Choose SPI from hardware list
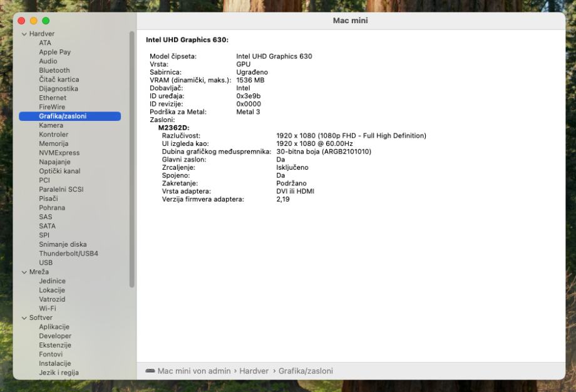 (44, 235)
